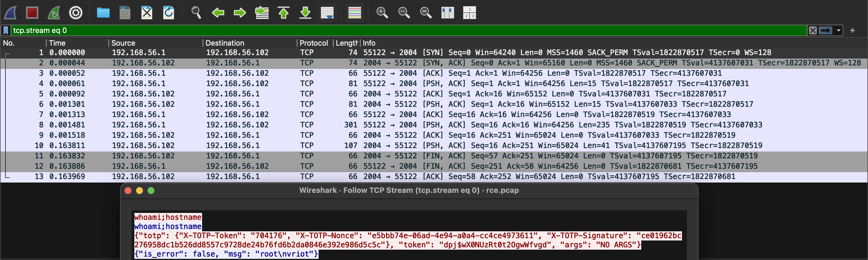Close this capture file icon
The image size is (868, 260).
pyautogui.click(x=147, y=13)
